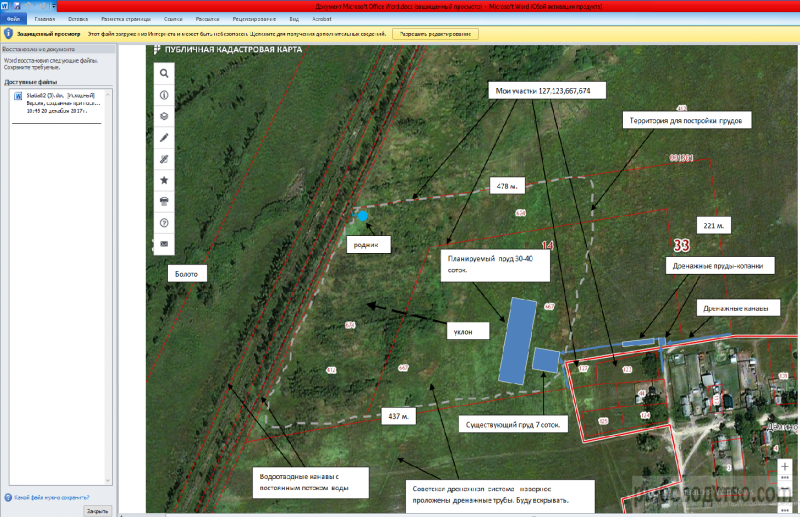Switch to the Вставка ribbon tab
Screen dimensions: 800x517
pyautogui.click(x=76, y=19)
